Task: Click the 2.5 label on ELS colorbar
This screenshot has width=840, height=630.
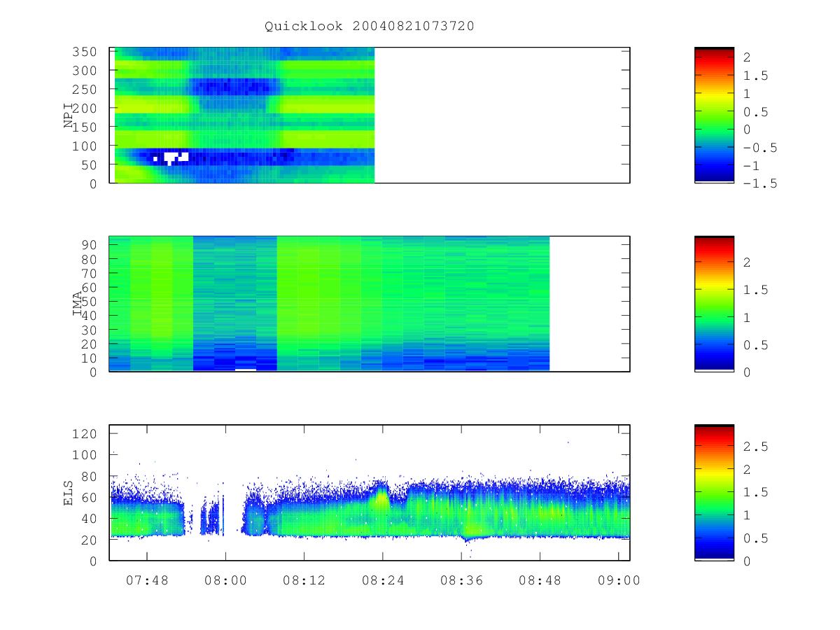Action: 757,446
